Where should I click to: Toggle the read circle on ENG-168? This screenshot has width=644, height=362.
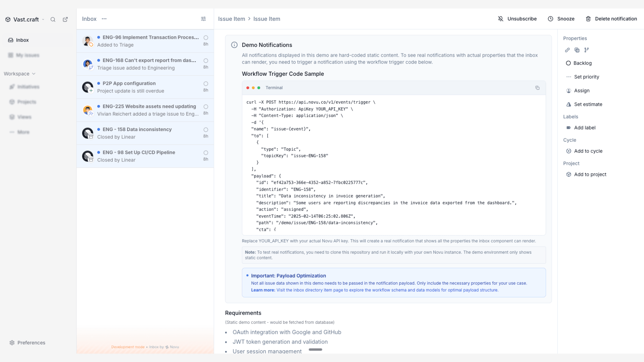click(206, 61)
